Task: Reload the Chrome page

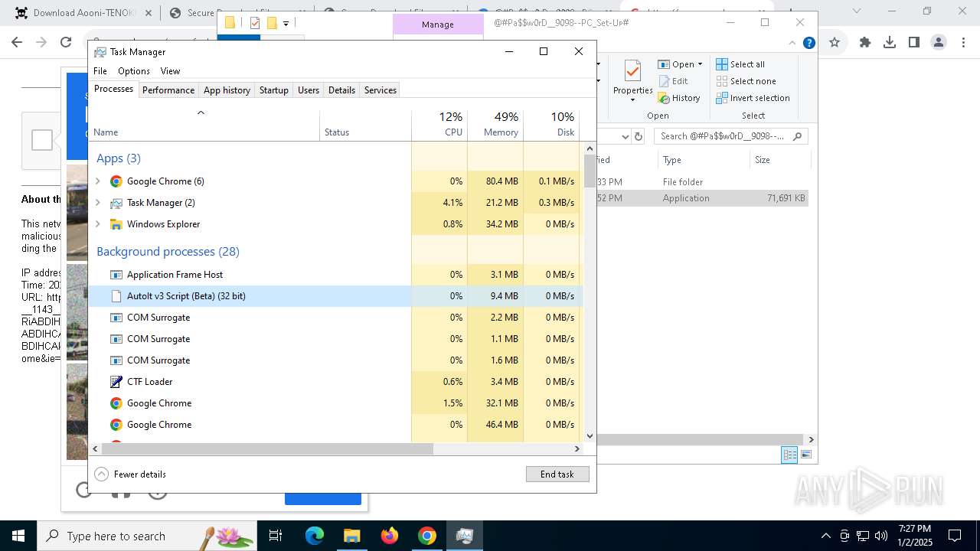Action: click(66, 43)
